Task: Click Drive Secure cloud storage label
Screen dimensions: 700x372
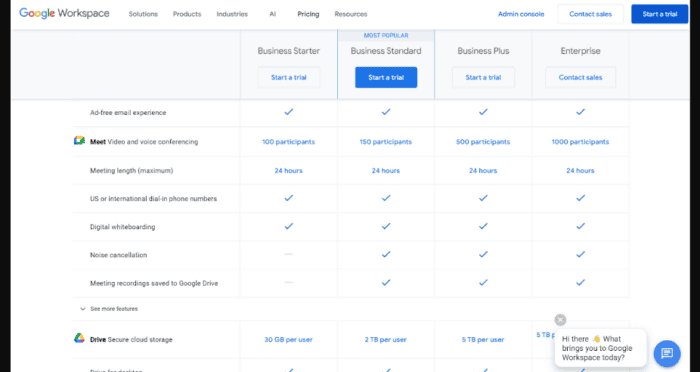Action: click(x=131, y=340)
